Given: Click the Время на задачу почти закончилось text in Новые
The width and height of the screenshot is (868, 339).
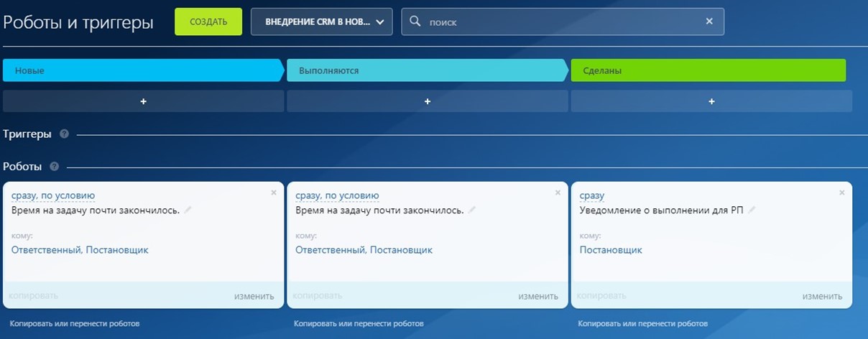Looking at the screenshot, I should point(96,210).
